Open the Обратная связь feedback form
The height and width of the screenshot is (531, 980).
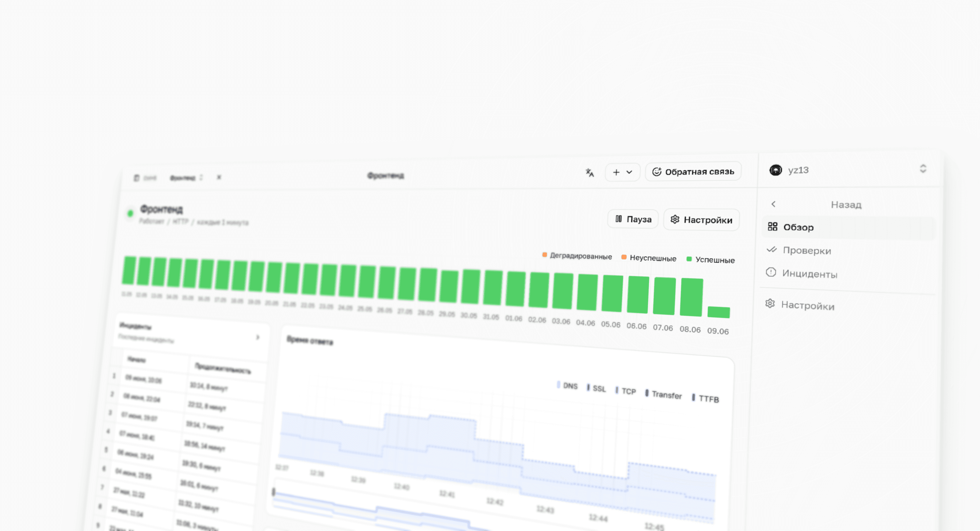coord(693,171)
